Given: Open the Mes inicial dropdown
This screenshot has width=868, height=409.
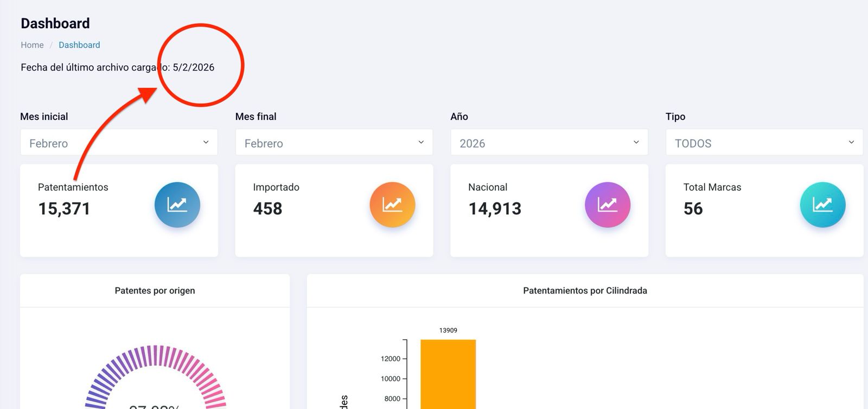Looking at the screenshot, I should pyautogui.click(x=119, y=143).
